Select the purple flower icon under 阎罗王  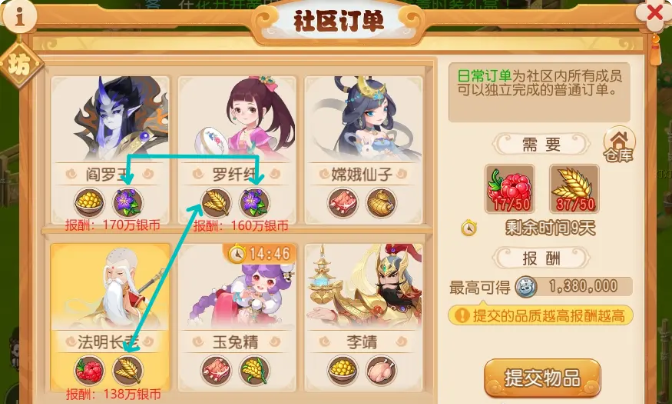pos(127,202)
